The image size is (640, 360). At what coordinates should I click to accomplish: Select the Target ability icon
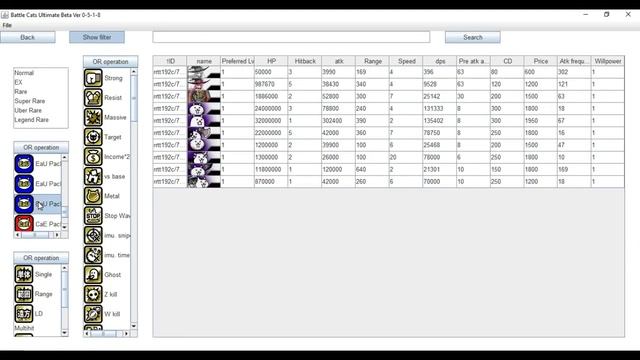click(93, 137)
